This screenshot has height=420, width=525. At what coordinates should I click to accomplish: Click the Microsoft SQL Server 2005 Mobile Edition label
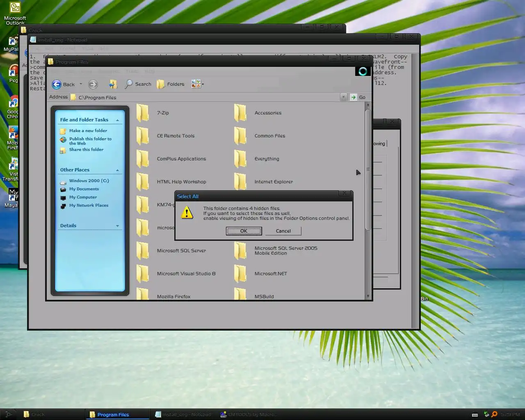click(286, 251)
